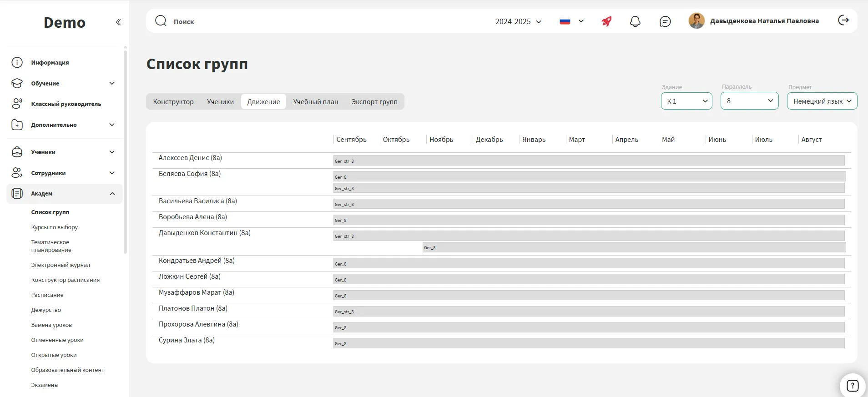Click the user profile avatar
Viewport: 868px width, 397px height.
696,21
